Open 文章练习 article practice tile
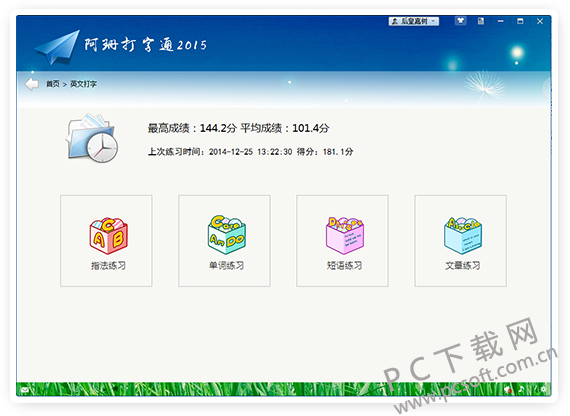570x416 pixels. [461, 241]
